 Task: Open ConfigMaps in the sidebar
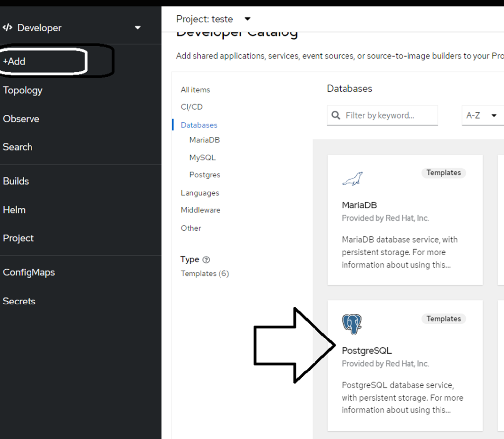click(29, 272)
